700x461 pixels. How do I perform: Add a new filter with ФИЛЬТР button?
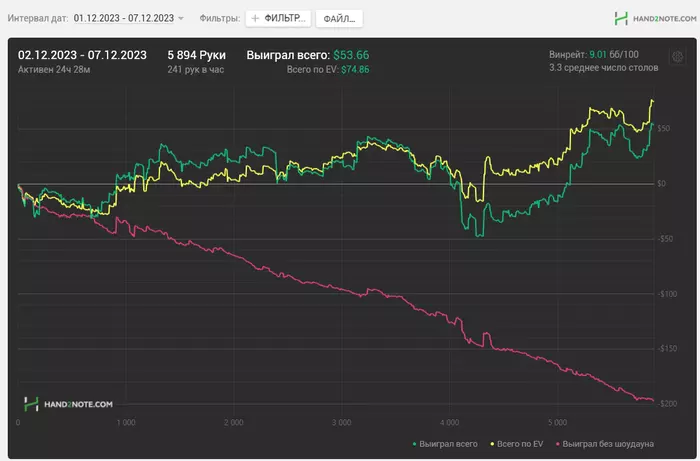278,18
